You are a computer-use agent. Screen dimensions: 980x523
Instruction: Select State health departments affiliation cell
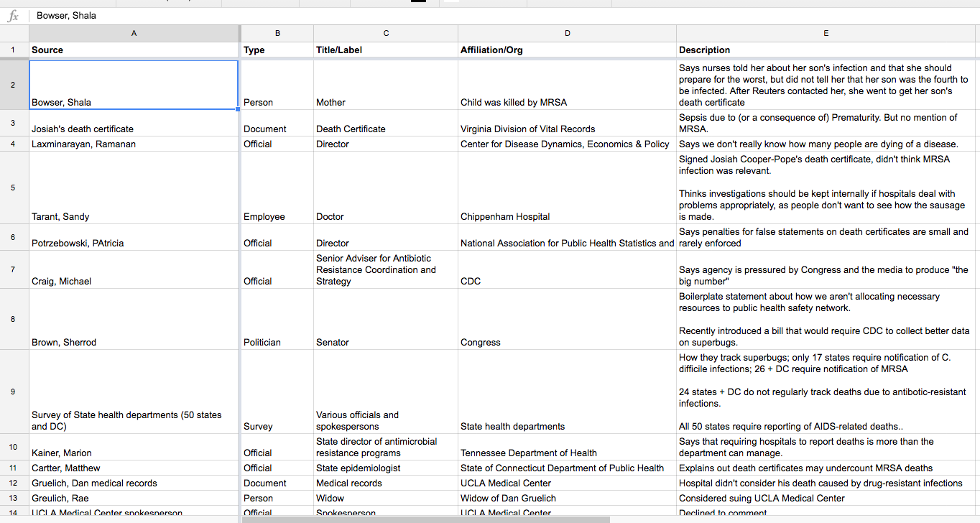click(x=567, y=392)
